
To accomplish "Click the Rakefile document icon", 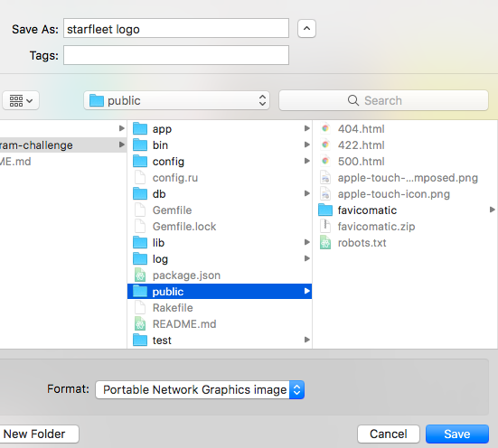I will pyautogui.click(x=140, y=308).
